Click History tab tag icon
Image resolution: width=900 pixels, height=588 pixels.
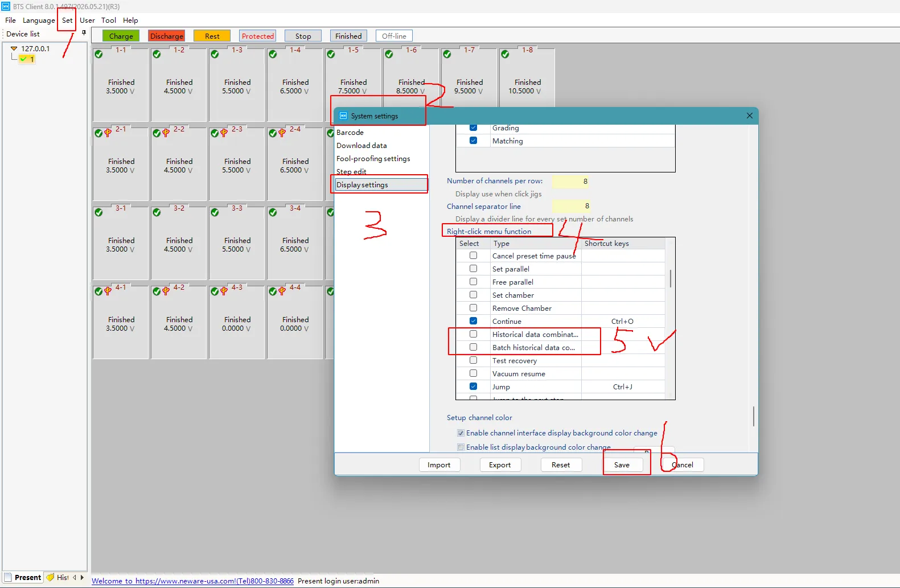click(50, 577)
